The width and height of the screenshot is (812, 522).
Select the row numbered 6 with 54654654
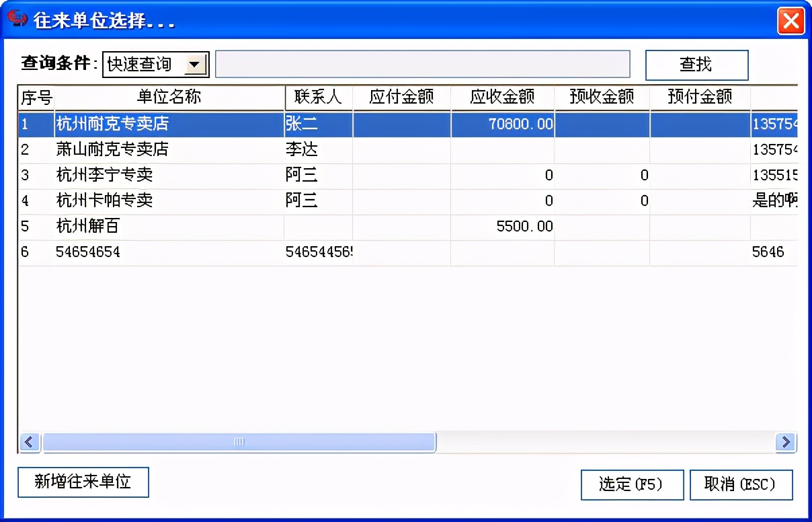[168, 252]
